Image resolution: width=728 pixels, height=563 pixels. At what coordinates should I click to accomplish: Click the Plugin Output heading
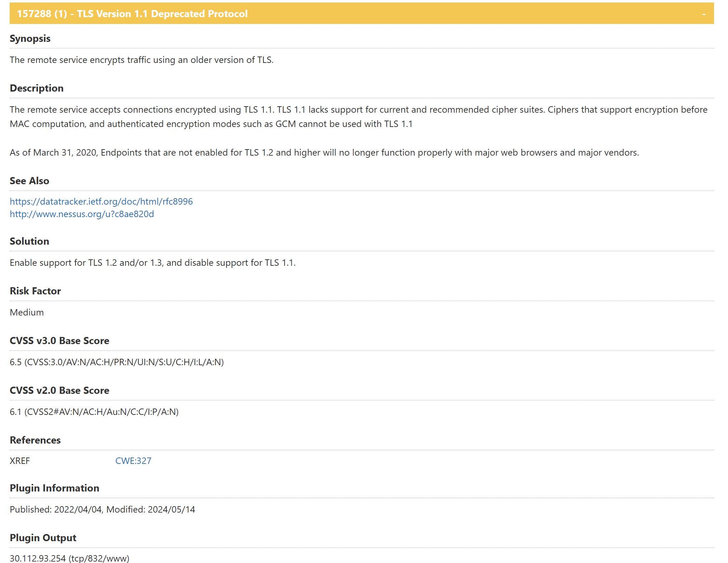pos(43,538)
